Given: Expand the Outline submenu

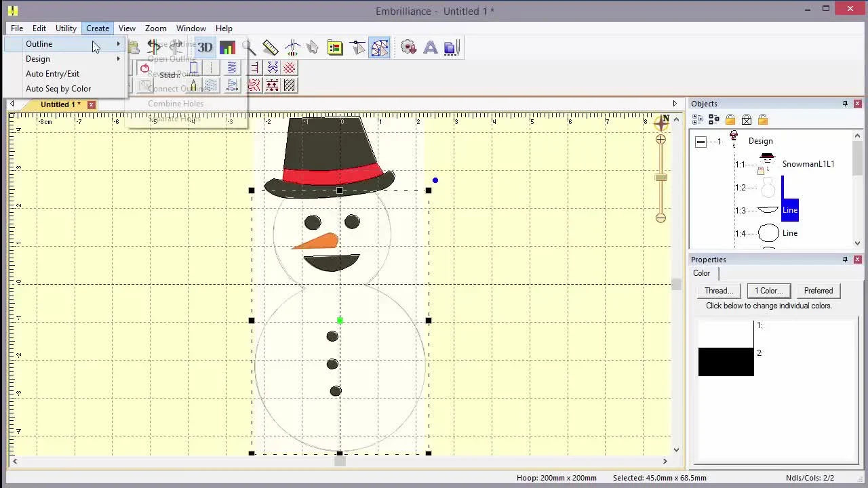Looking at the screenshot, I should point(39,43).
